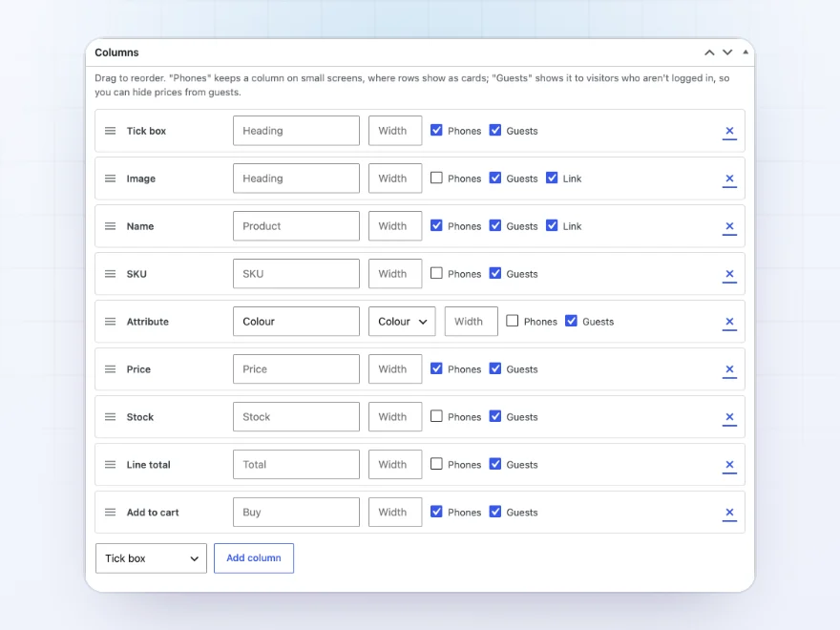Click the drag handle for the Price row

(110, 369)
